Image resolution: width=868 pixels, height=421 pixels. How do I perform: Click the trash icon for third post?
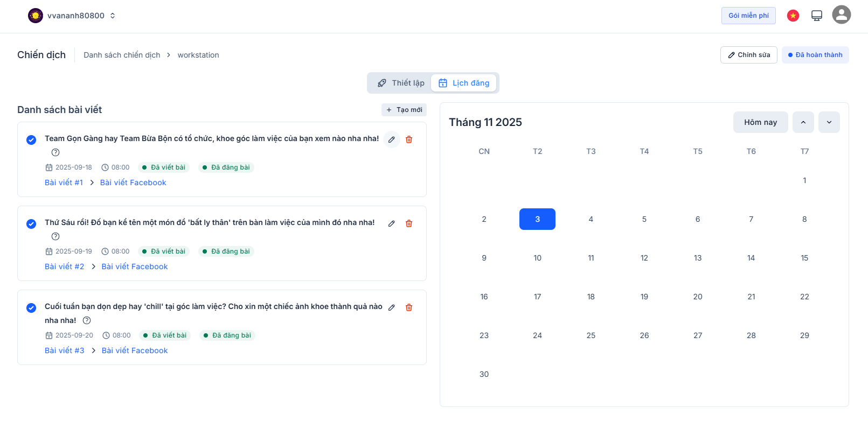(x=409, y=307)
